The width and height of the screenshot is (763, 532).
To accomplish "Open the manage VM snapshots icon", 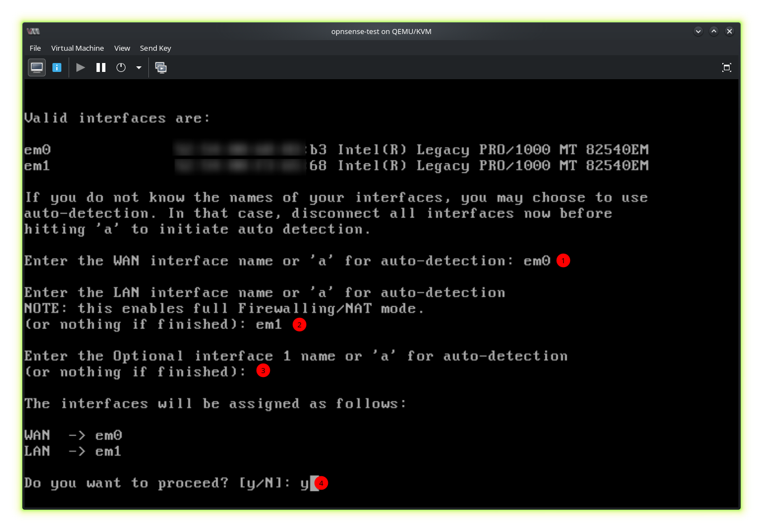I will pos(161,67).
